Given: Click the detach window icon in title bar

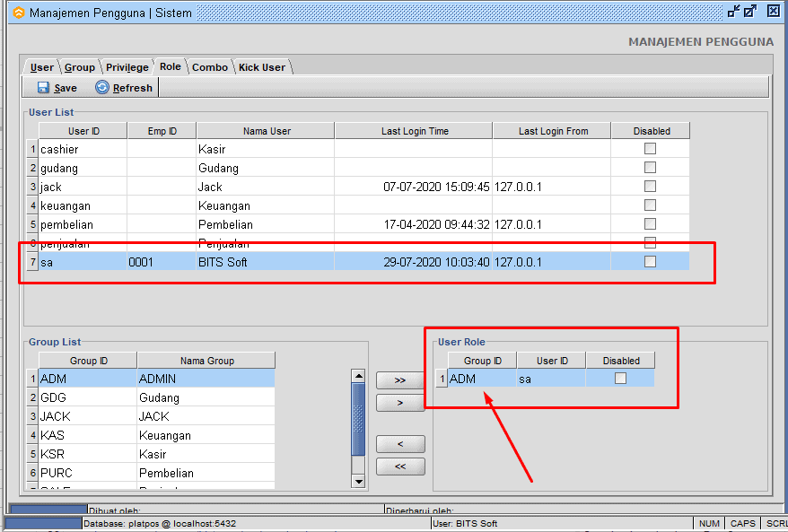Looking at the screenshot, I should click(x=734, y=12).
